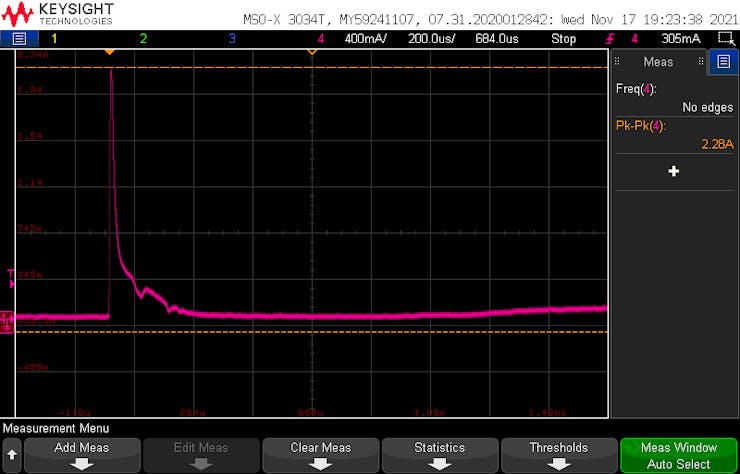Toggle channel 2 on
This screenshot has height=474, width=740.
pyautogui.click(x=143, y=39)
